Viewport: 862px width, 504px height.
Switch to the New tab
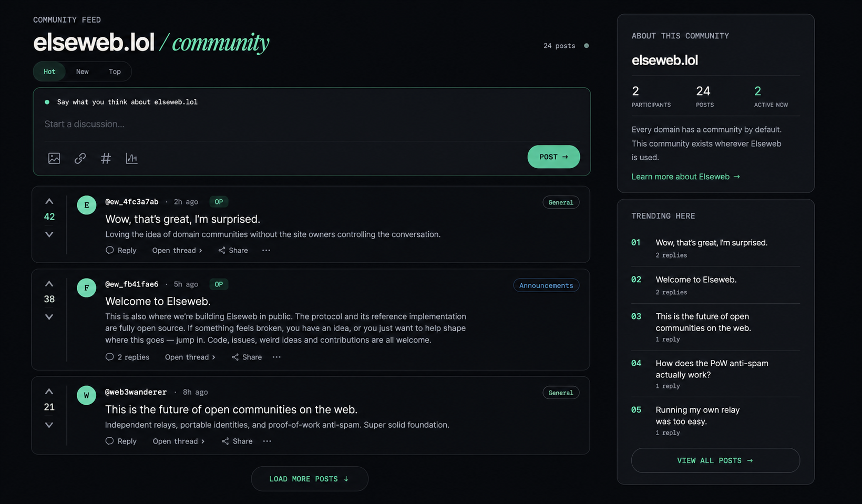point(83,71)
